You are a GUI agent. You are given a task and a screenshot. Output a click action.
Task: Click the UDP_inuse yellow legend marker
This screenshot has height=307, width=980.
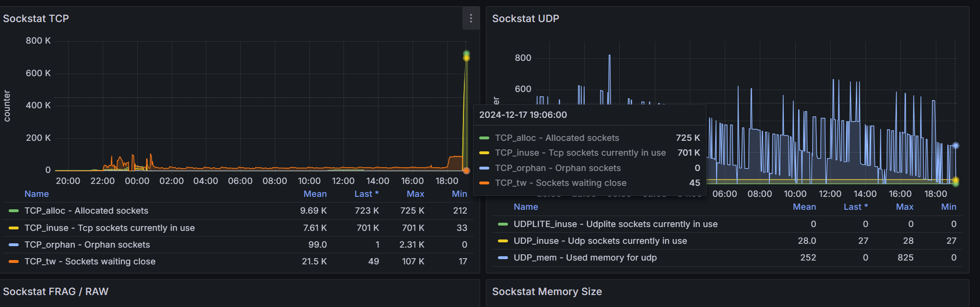(x=503, y=241)
